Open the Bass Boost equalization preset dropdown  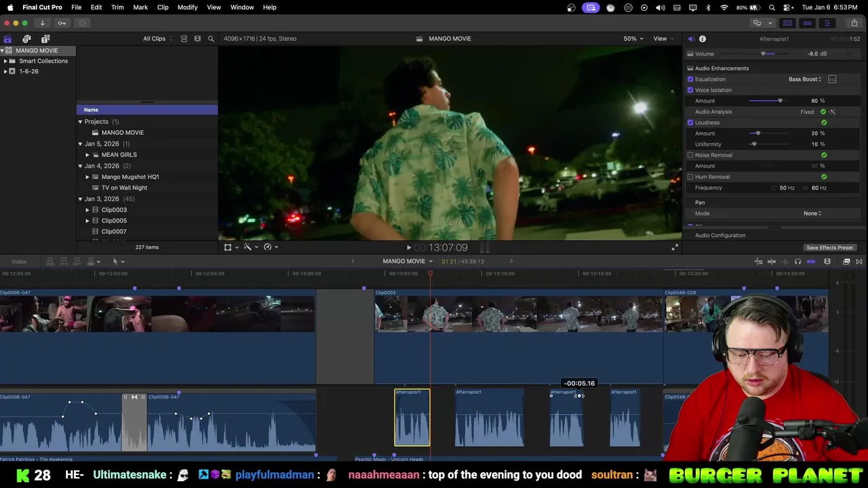pyautogui.click(x=805, y=79)
